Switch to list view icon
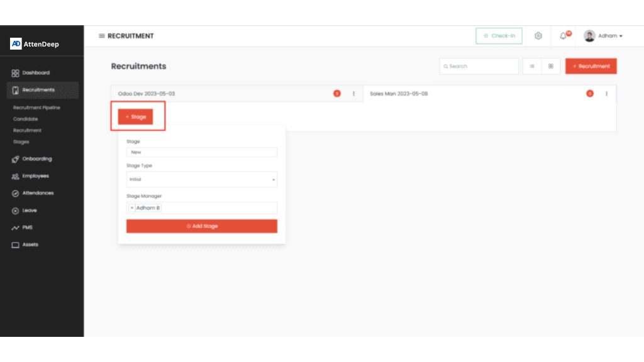The width and height of the screenshot is (644, 362). 532,66
